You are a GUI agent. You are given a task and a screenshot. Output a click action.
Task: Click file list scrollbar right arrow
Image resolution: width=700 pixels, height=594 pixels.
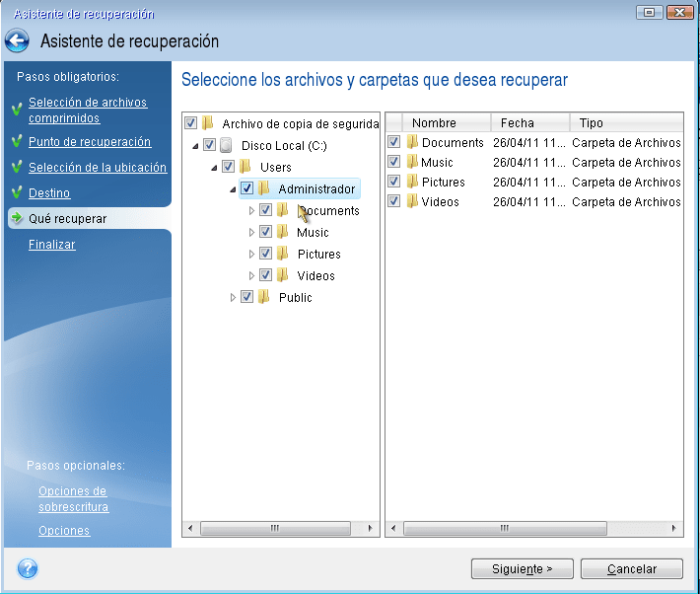(674, 528)
